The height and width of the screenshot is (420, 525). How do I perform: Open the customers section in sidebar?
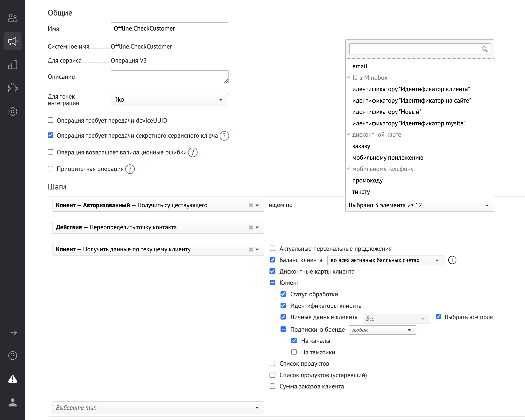pos(13,18)
